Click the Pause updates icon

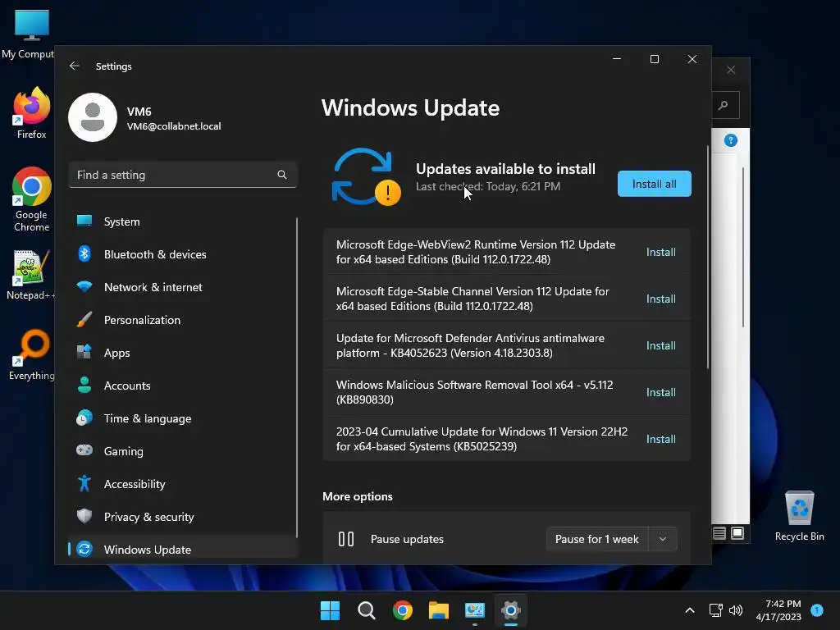click(346, 539)
